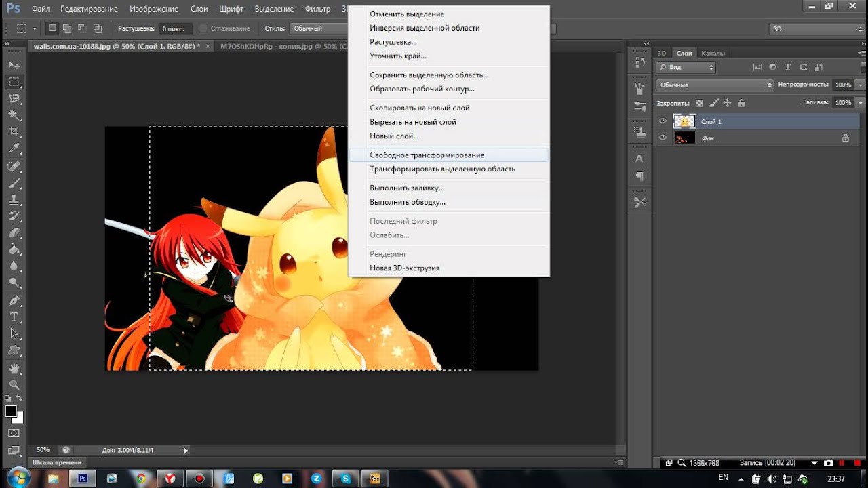
Task: Hide Слой 1 via its eye icon
Action: point(663,121)
